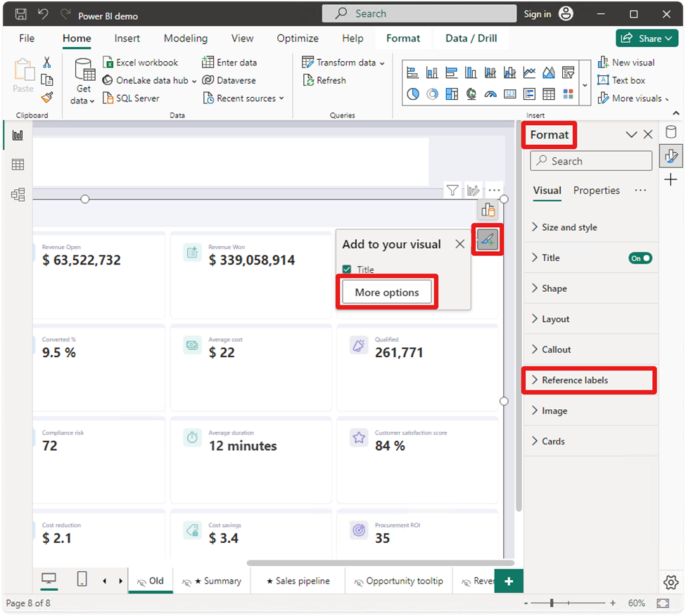Screen dimensions: 686x616
Task: Expand the Reference labels section
Action: click(x=590, y=380)
